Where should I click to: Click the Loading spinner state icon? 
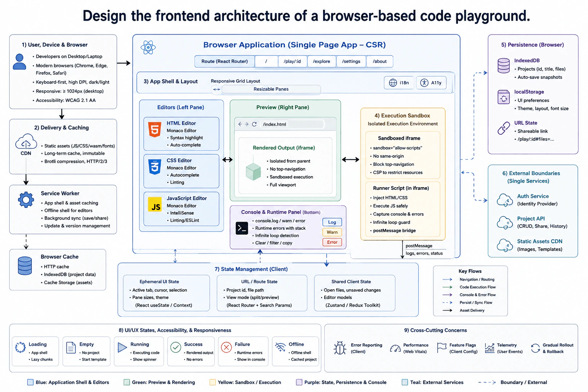click(20, 347)
